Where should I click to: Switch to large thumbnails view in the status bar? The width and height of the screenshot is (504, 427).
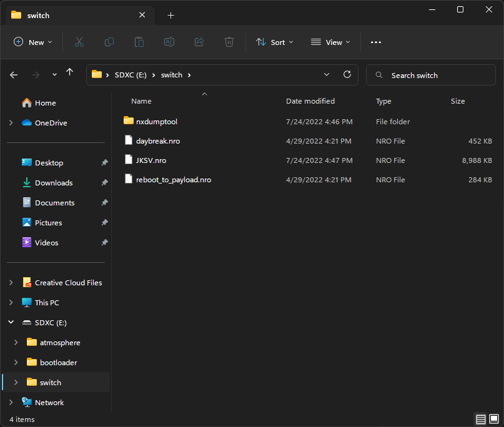[x=495, y=420]
